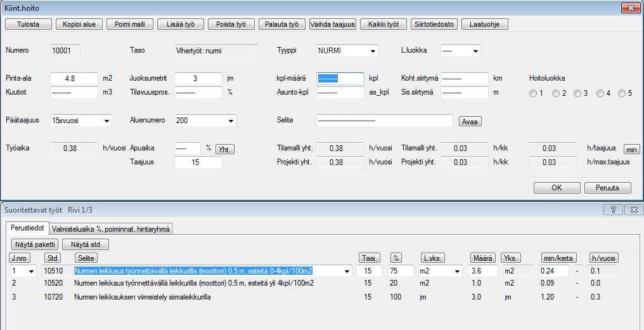This screenshot has height=330, width=644.
Task: Select row 10520 work description
Action: click(194, 283)
